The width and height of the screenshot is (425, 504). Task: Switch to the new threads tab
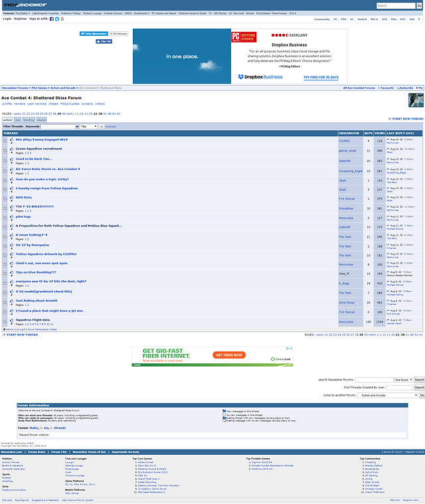click(17, 120)
